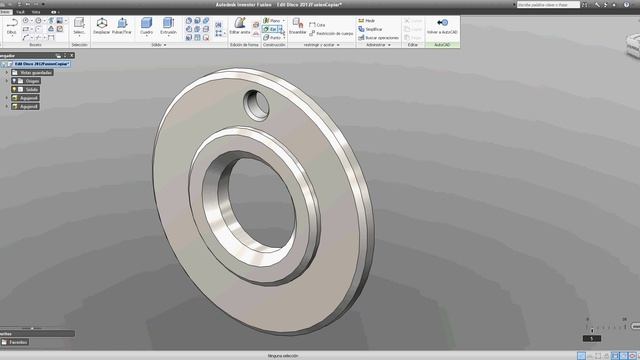Open the Sólido panel dropdown arrow
Image resolution: width=640 pixels, height=360 pixels.
coord(165,45)
